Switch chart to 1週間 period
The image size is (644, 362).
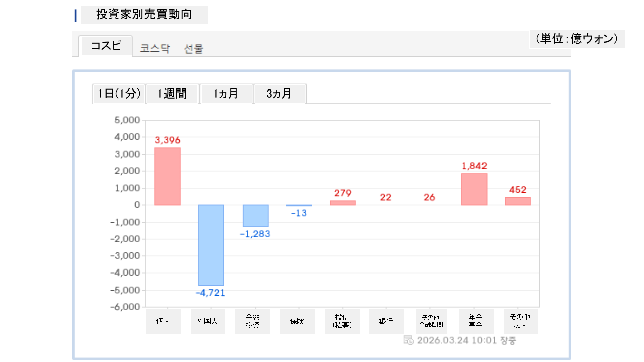point(172,94)
